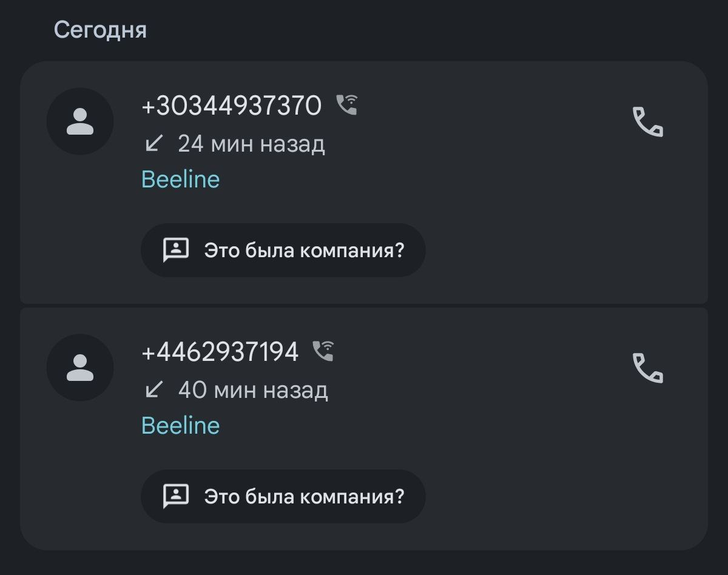Call back +30344937370 using the phone icon
The height and width of the screenshot is (575, 728).
[647, 122]
